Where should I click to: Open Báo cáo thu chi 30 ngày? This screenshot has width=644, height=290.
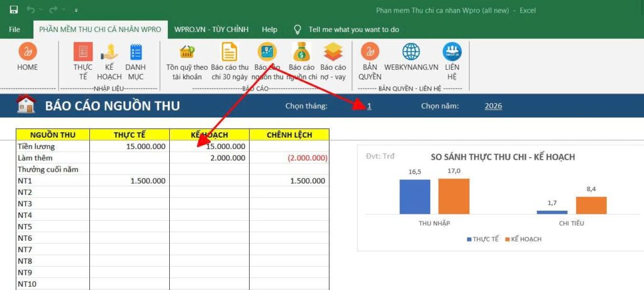click(x=230, y=52)
